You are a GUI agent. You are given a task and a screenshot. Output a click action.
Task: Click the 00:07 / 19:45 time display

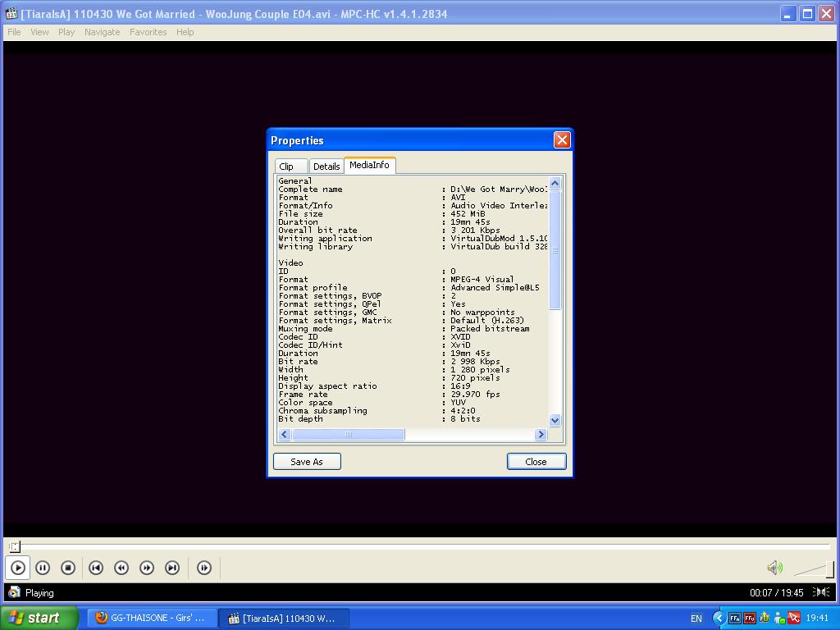(x=777, y=592)
